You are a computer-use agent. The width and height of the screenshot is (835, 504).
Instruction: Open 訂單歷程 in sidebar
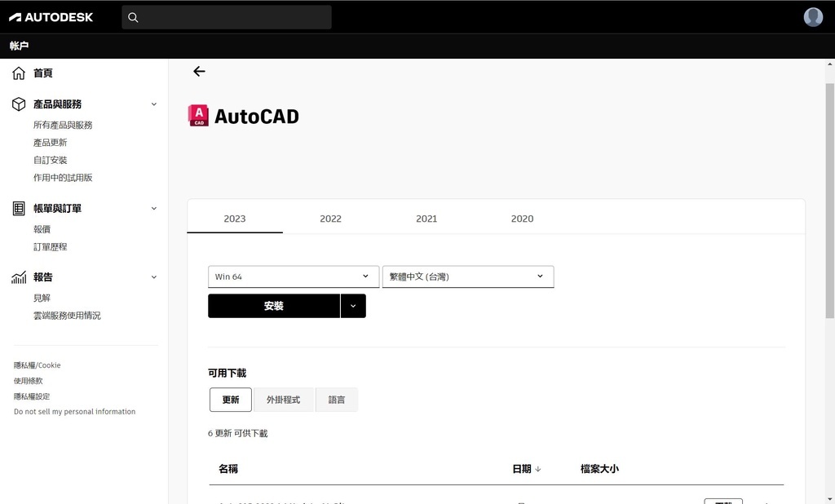coord(50,246)
